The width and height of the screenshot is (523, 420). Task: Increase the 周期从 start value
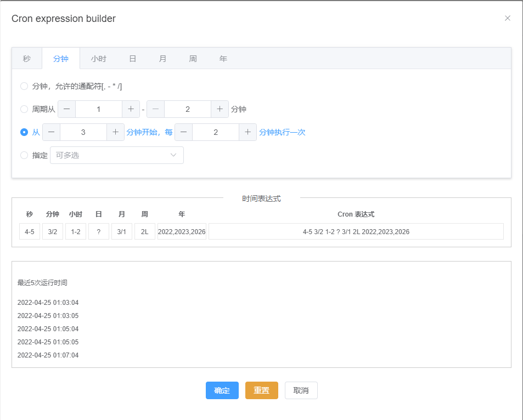131,109
